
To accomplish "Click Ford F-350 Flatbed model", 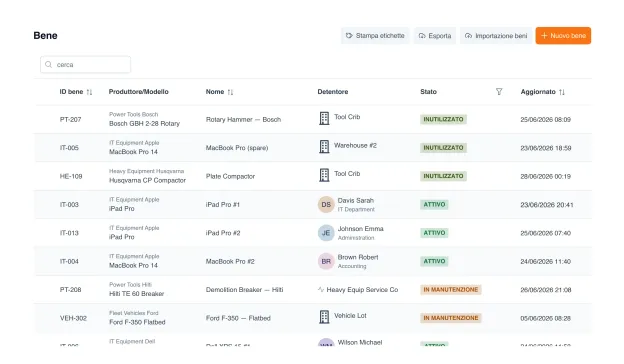I will pyautogui.click(x=137, y=322).
